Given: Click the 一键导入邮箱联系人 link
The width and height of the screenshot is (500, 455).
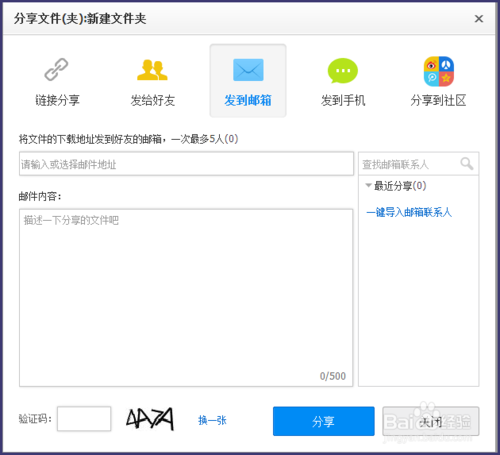Looking at the screenshot, I should [409, 212].
